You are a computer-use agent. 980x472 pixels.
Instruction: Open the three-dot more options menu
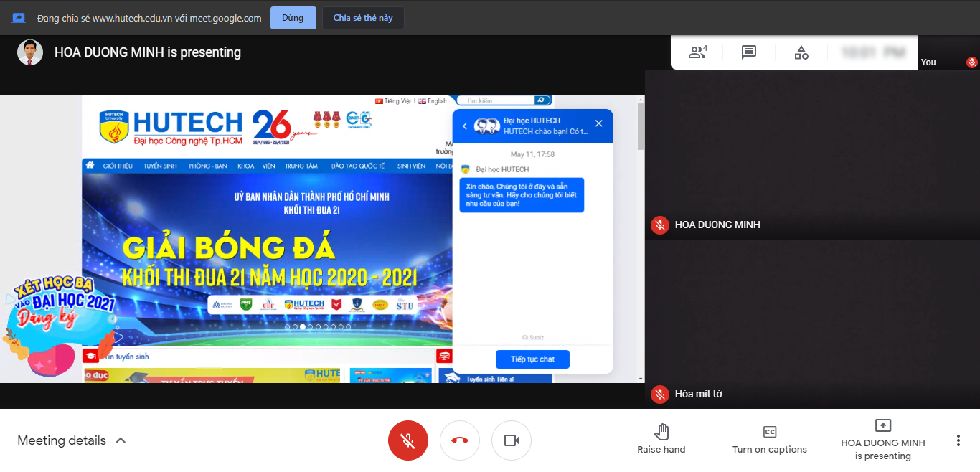click(x=958, y=440)
